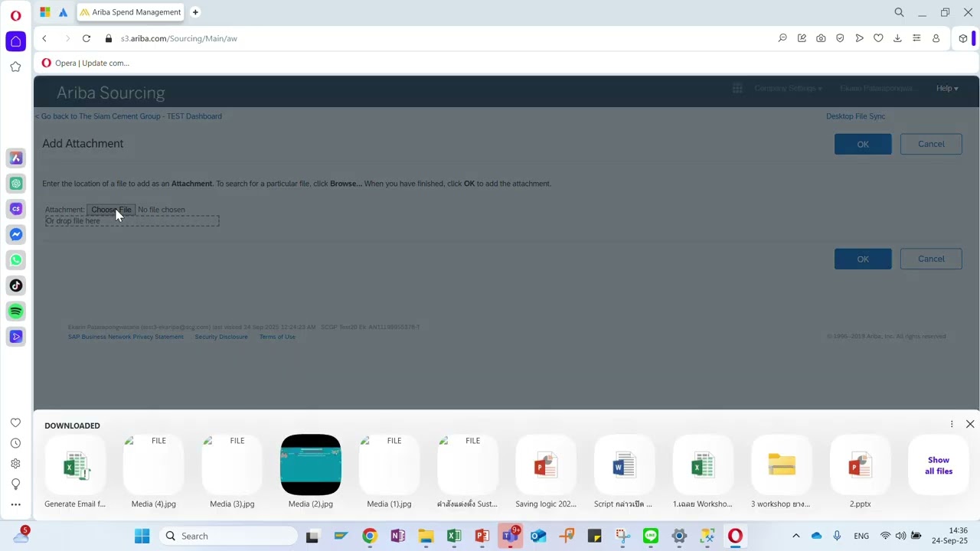Open the Opera menu logo
This screenshot has height=551, width=980.
coord(15,15)
